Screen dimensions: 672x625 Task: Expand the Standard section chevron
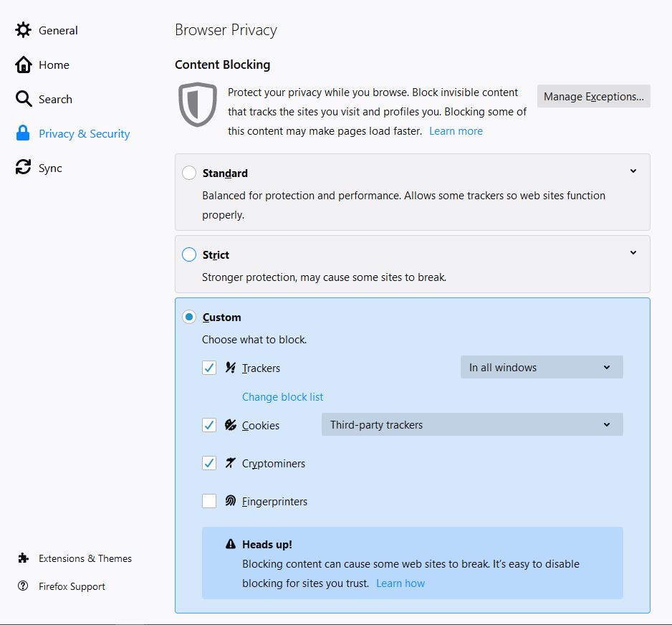click(633, 171)
